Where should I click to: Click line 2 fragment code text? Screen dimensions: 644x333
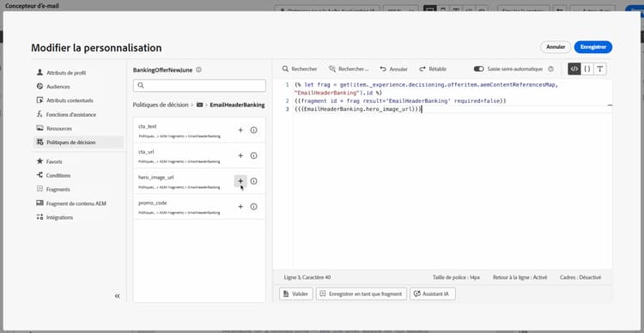pos(400,100)
